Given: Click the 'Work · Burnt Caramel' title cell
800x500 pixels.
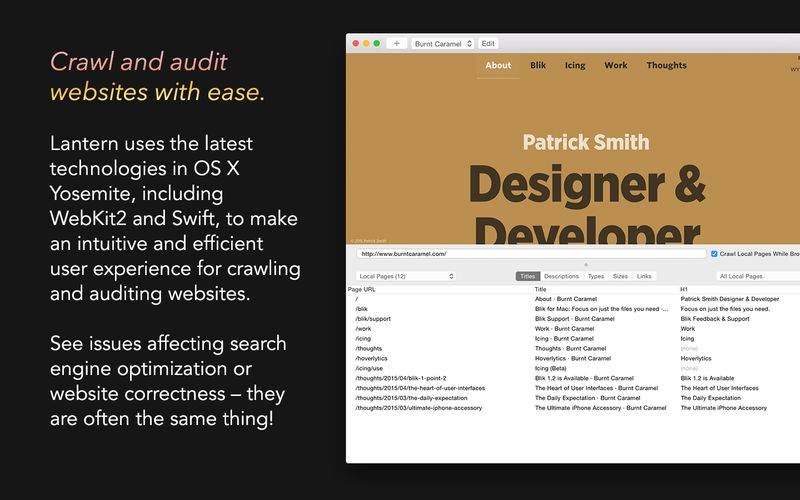Looking at the screenshot, I should coord(564,329).
